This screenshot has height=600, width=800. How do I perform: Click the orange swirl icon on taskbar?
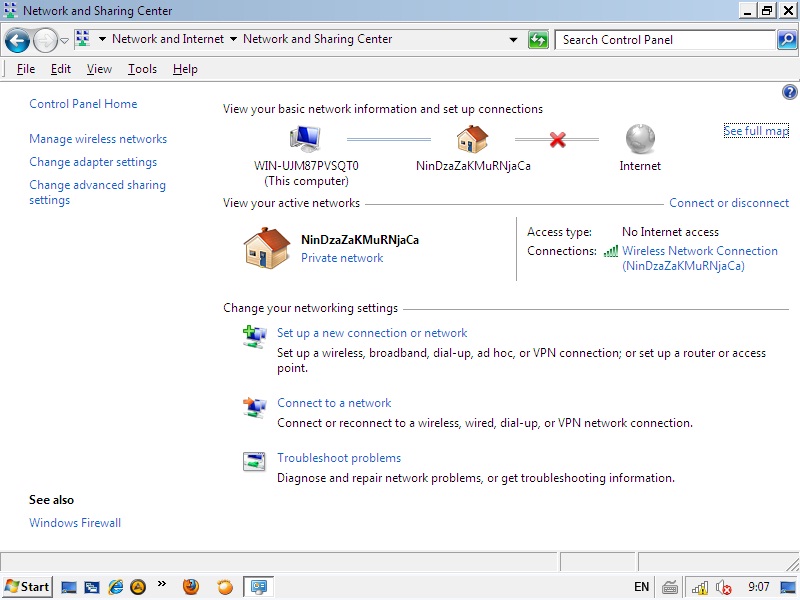click(224, 587)
